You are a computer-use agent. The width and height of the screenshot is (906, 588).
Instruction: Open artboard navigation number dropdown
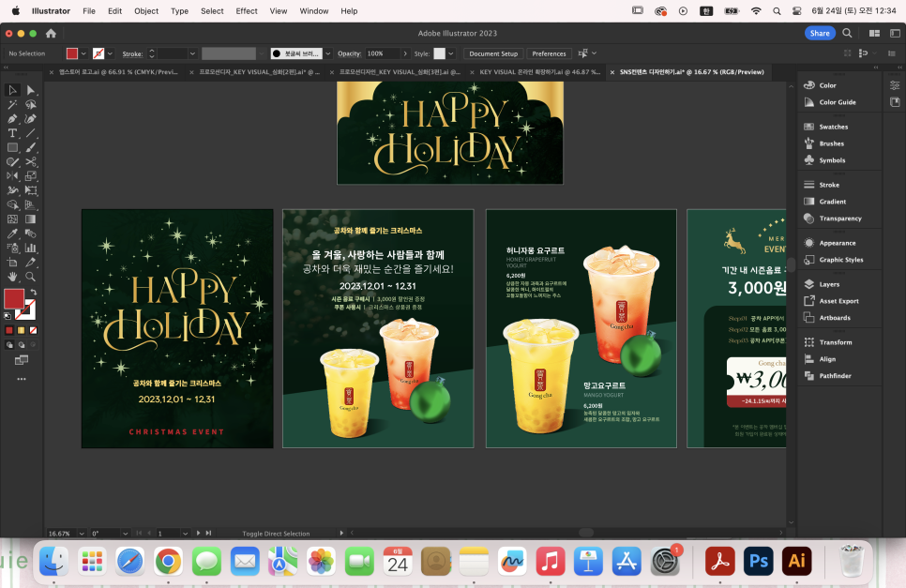click(x=185, y=534)
